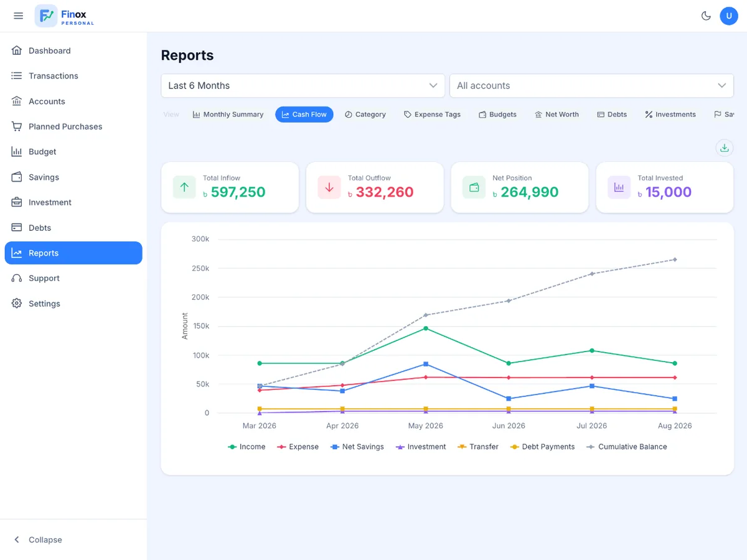
Task: Open the Last 6 Months period dropdown
Action: (x=303, y=85)
